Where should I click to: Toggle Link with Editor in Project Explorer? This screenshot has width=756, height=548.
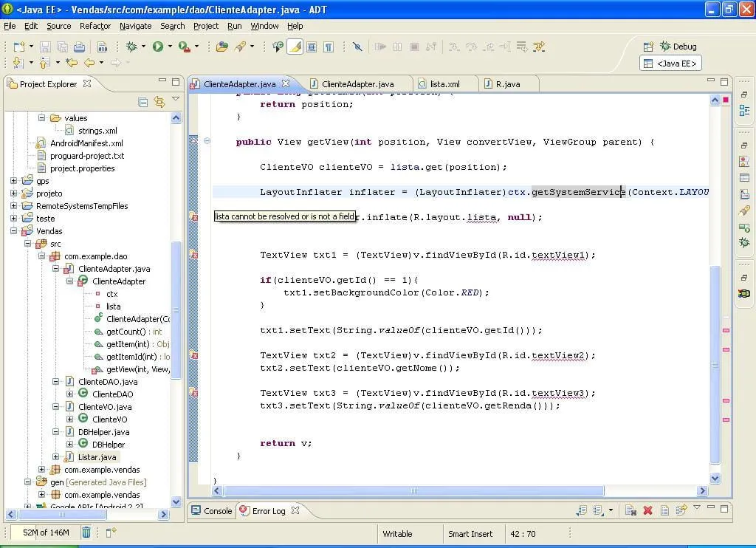159,102
